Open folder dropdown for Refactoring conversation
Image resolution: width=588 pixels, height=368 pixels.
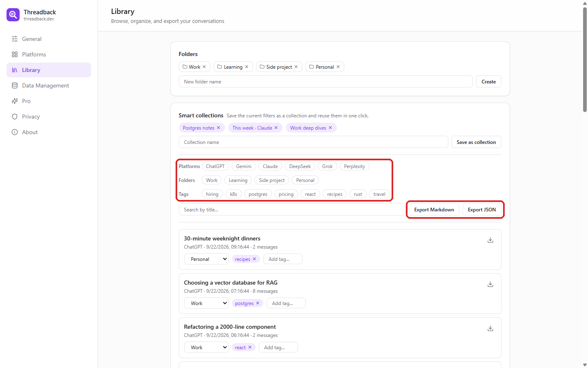[x=206, y=347]
